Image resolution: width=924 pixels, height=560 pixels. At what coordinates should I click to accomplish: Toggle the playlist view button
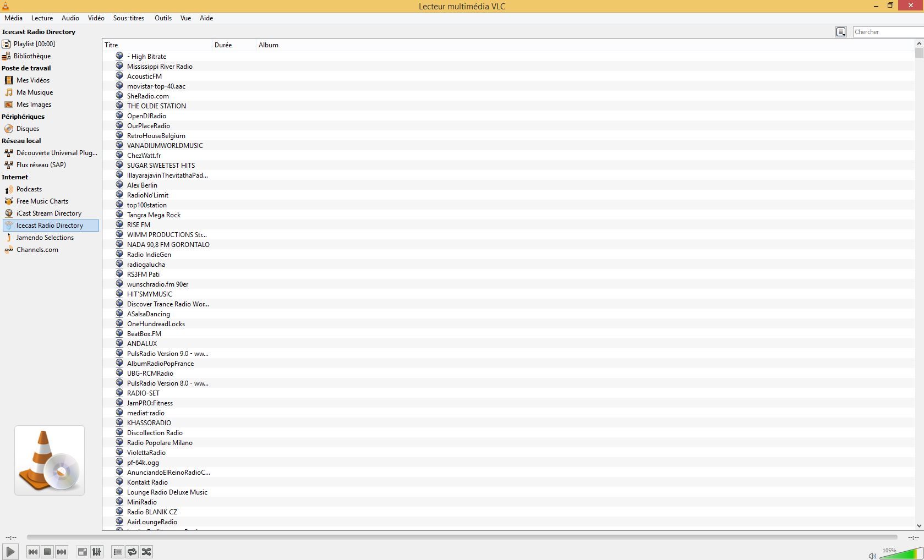point(117,552)
